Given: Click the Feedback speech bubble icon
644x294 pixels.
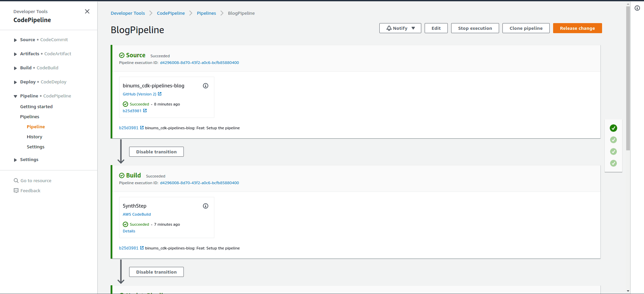Looking at the screenshot, I should pos(16,191).
